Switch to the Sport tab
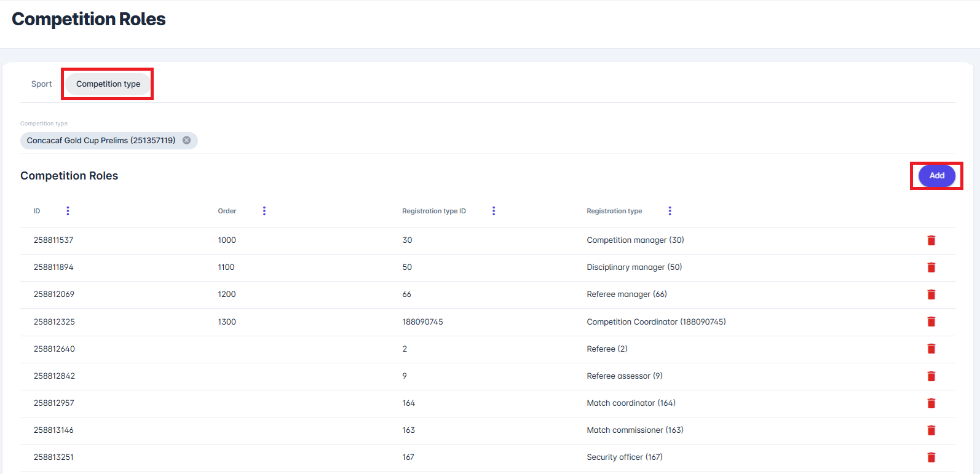The image size is (980, 474). [x=42, y=84]
